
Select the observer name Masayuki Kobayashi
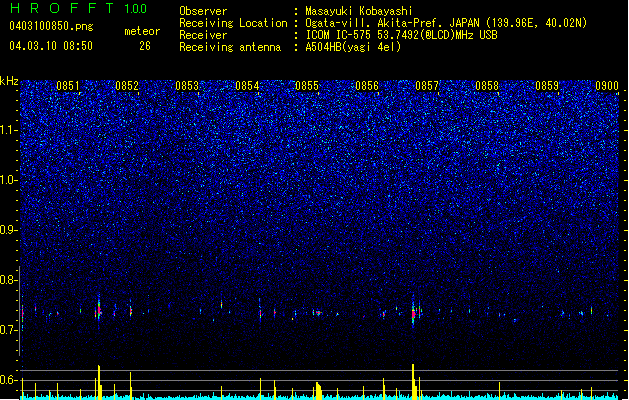359,11
